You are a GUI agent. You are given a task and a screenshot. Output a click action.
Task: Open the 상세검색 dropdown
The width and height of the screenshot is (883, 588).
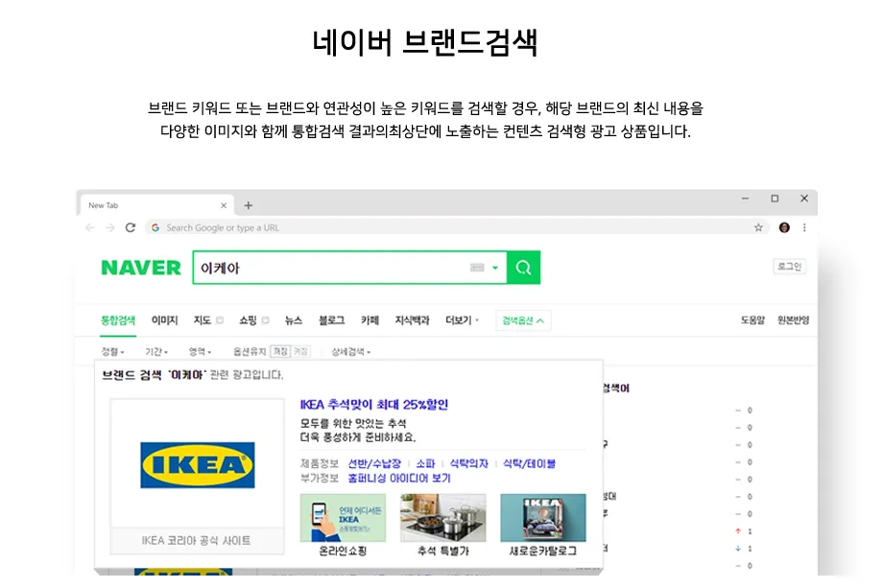tap(350, 352)
